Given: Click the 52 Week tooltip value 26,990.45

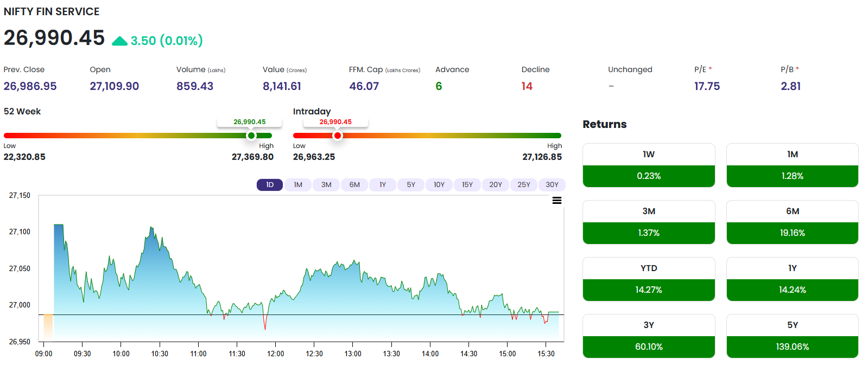Looking at the screenshot, I should coord(250,122).
